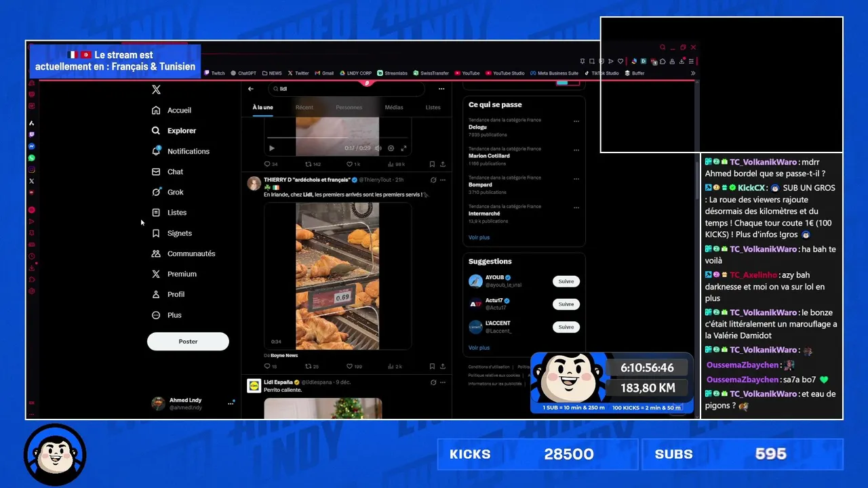Open Notifications in X sidebar
The image size is (868, 488).
(x=180, y=151)
